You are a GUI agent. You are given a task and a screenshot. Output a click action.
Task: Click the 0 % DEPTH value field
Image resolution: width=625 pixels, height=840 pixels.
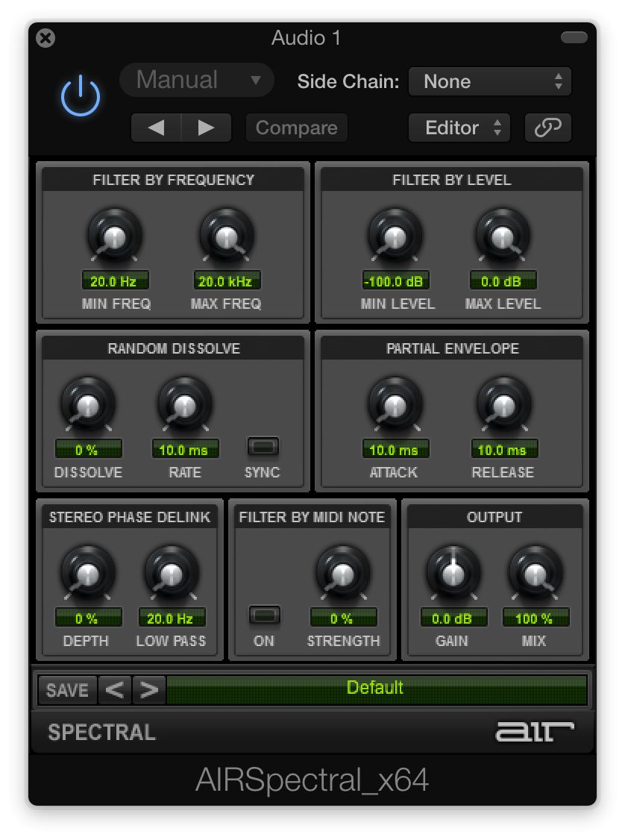(x=88, y=618)
